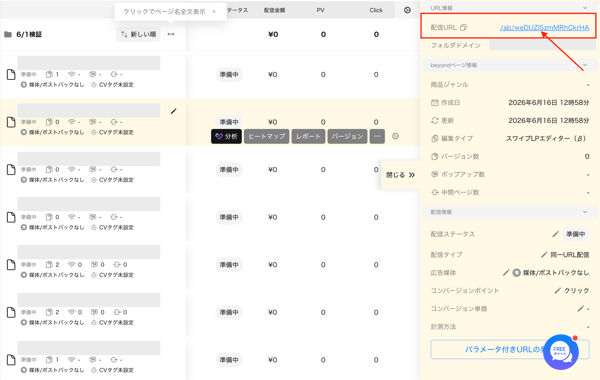Open the 新しい順 sort dropdown
600x380 pixels.
[138, 34]
